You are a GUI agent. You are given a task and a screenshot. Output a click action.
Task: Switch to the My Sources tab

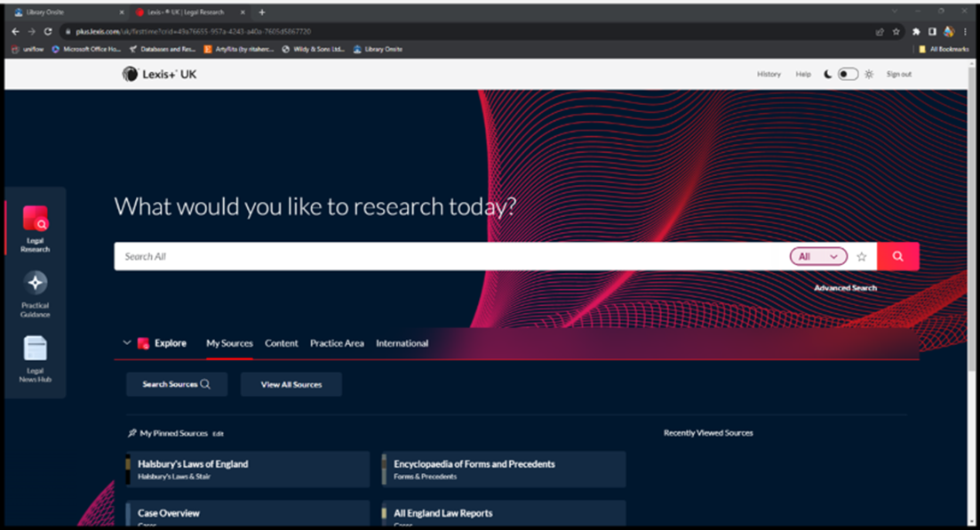(x=229, y=343)
